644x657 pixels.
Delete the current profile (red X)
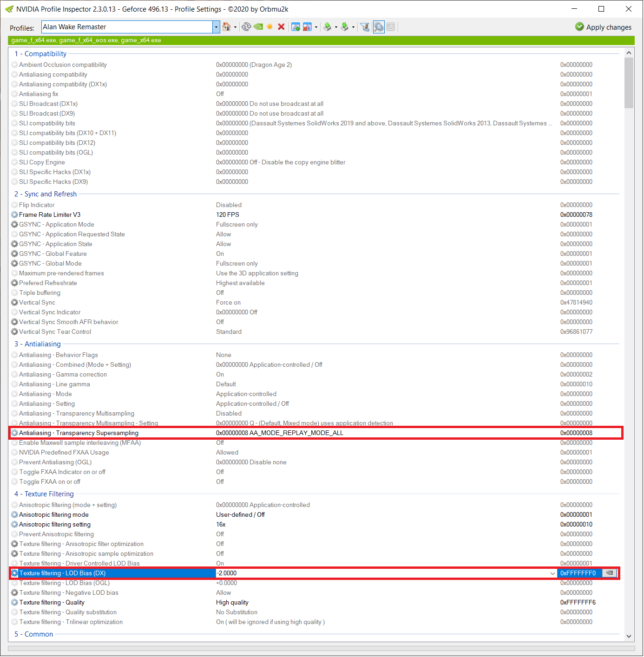[x=281, y=27]
